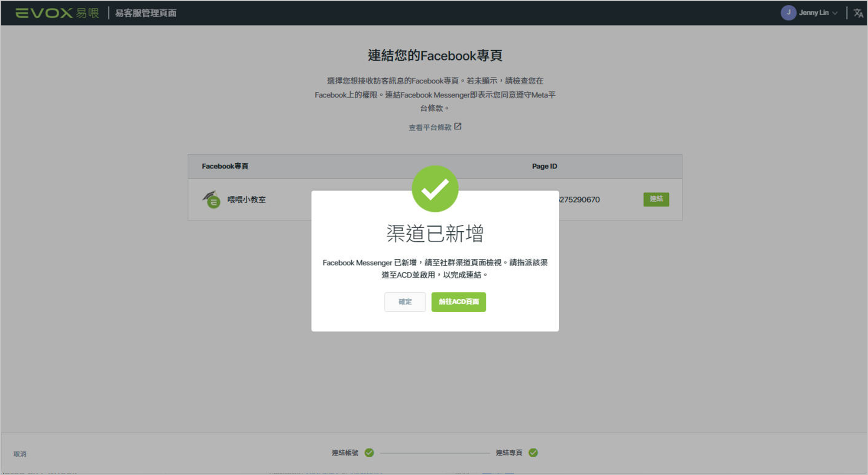Click the 喂喂小教室 page profile picture
This screenshot has width=868, height=475.
click(x=211, y=200)
